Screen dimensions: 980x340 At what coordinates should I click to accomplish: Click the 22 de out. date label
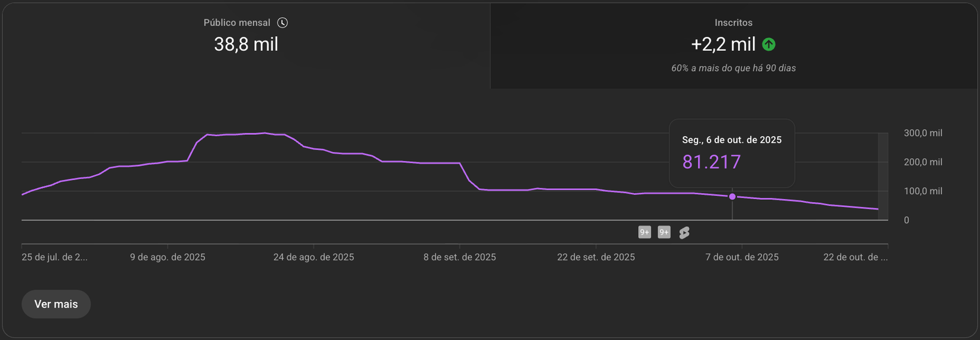pyautogui.click(x=856, y=257)
